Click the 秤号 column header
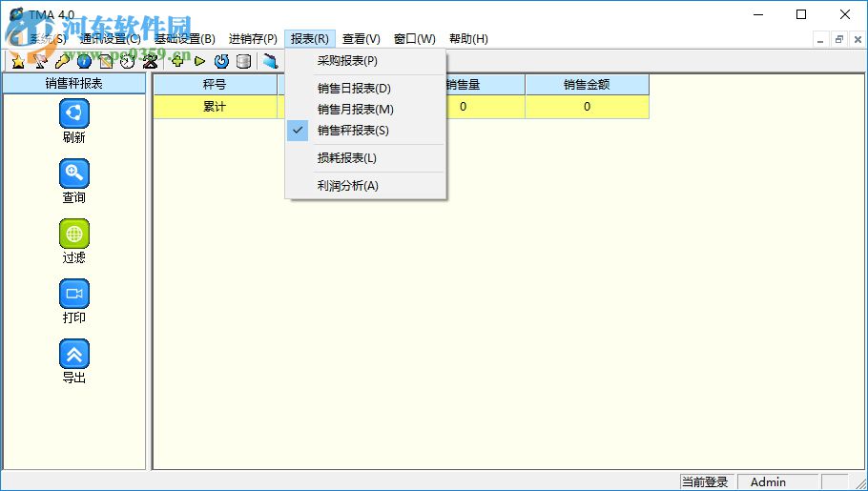Viewport: 868px width, 491px height. click(215, 85)
